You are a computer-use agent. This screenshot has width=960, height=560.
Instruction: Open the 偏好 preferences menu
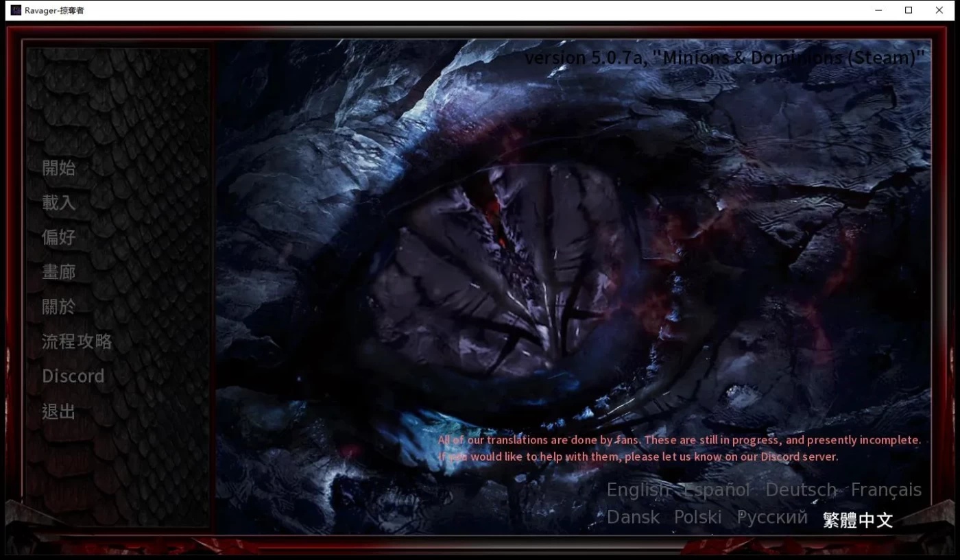click(58, 237)
